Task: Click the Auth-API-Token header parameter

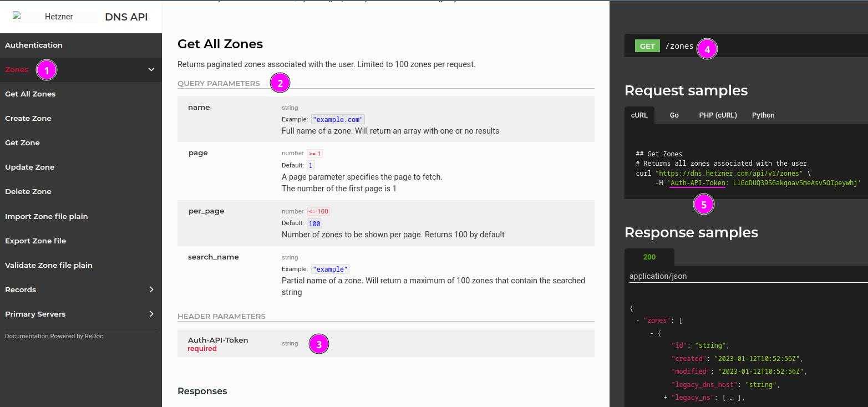Action: (218, 340)
